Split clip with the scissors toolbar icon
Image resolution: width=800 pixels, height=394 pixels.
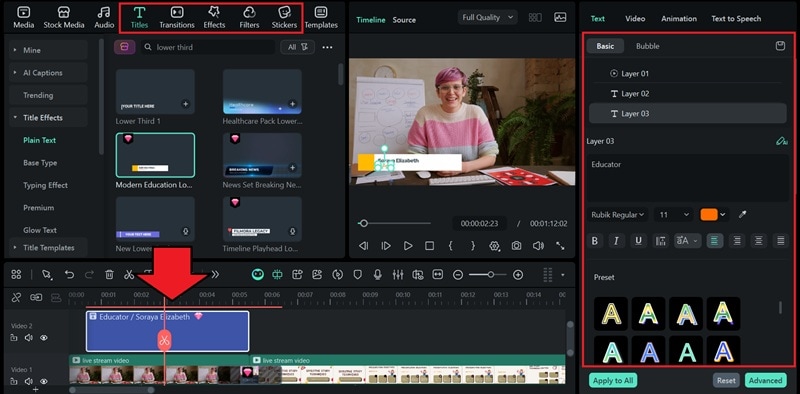tap(129, 275)
